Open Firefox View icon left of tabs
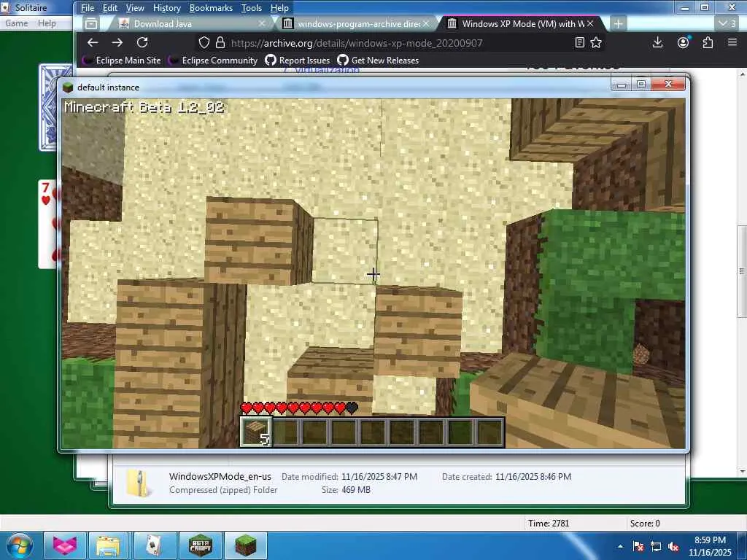This screenshot has height=560, width=747. pyautogui.click(x=91, y=24)
